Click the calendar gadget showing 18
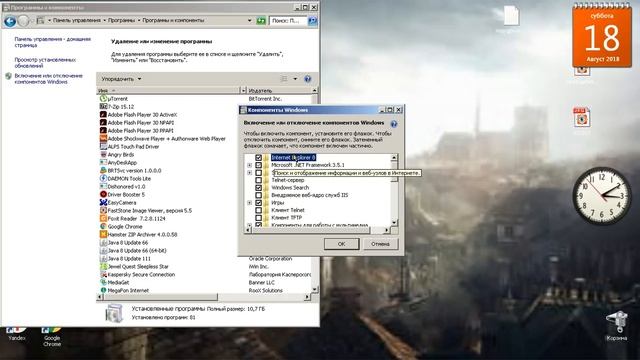Image resolution: width=640 pixels, height=360 pixels. point(602,36)
